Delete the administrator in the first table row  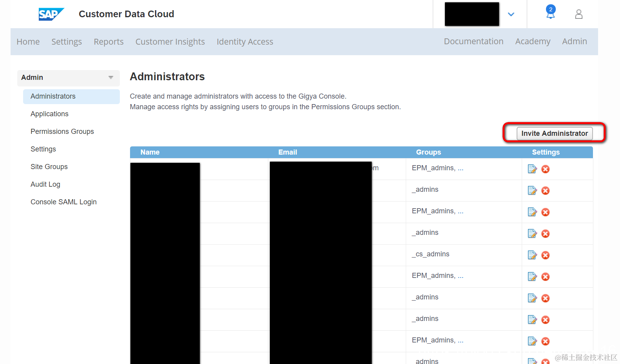pos(545,169)
